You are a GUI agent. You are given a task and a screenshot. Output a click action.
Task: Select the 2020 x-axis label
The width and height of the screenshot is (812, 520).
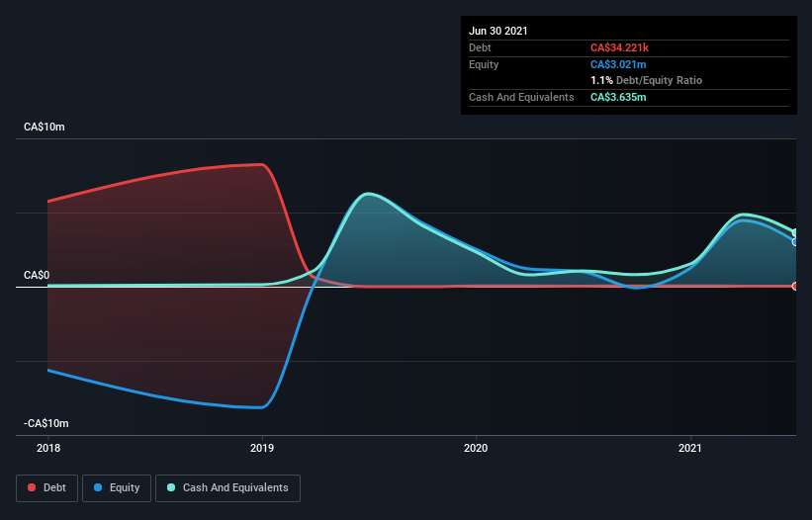click(x=476, y=448)
